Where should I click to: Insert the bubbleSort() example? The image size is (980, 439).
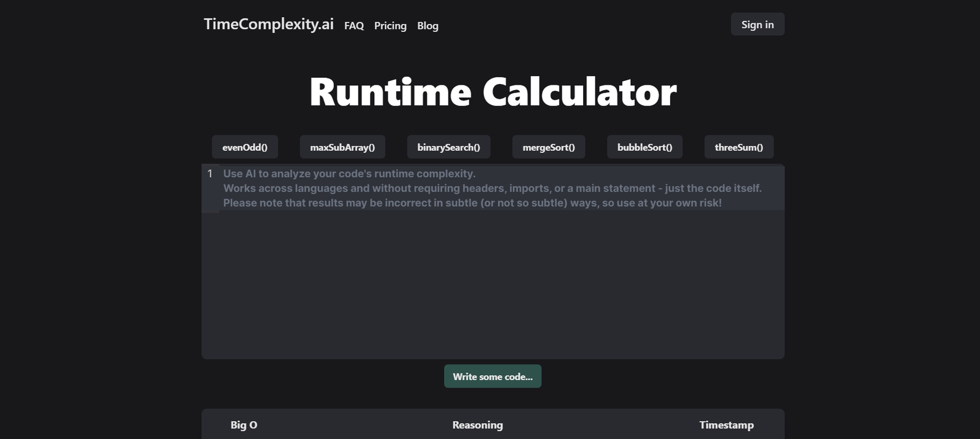pos(645,147)
